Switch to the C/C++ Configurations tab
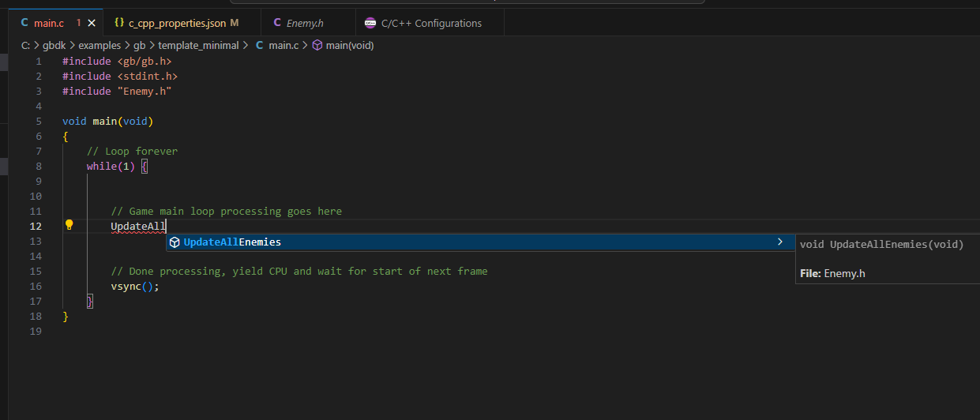Screen dimensions: 980x420 coord(431,23)
